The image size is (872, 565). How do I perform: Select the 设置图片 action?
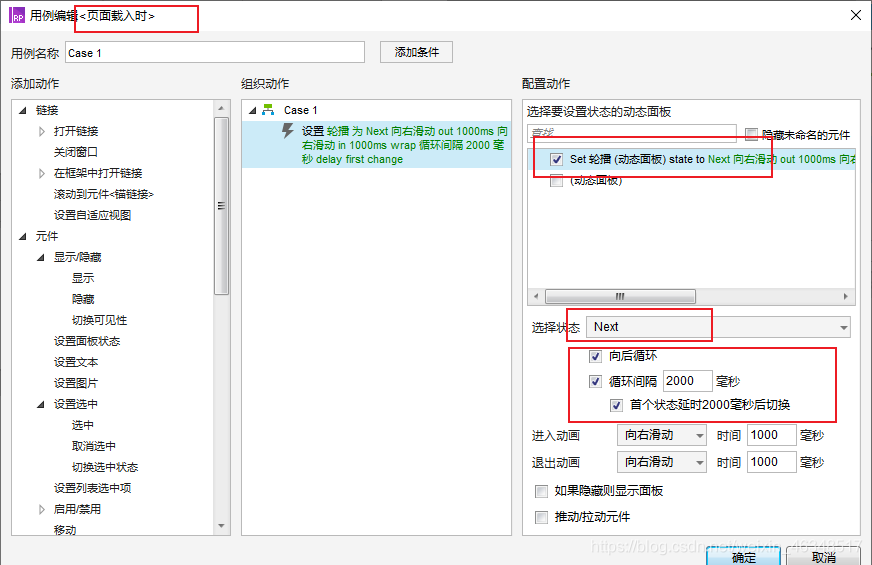[76, 383]
